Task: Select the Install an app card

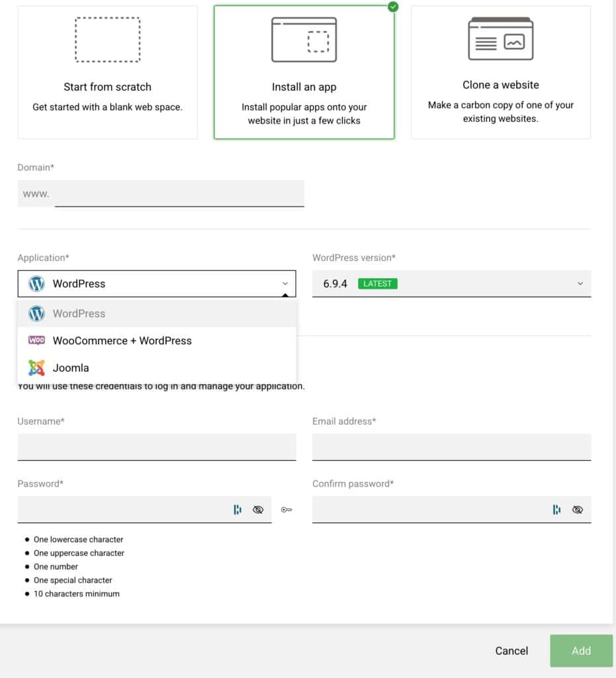Action: pyautogui.click(x=304, y=72)
